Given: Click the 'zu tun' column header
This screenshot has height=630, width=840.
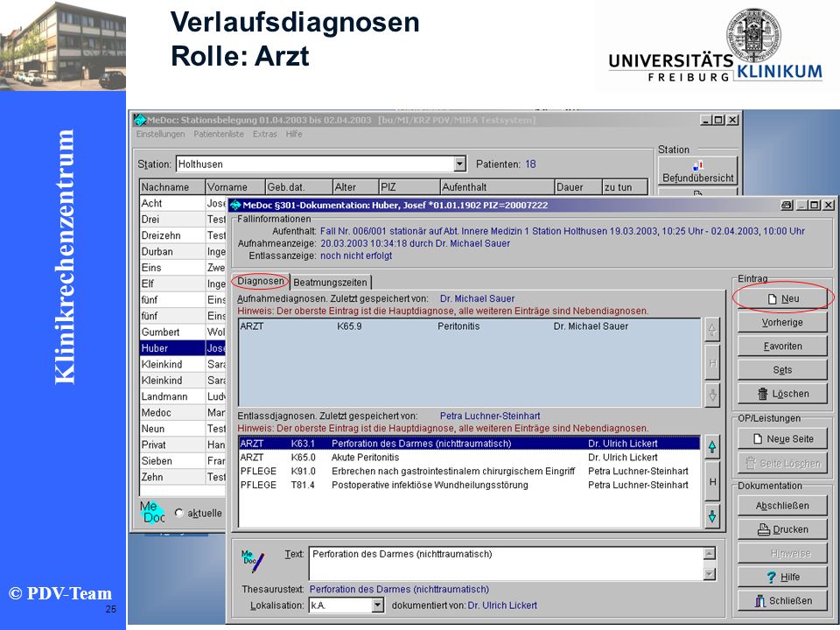Looking at the screenshot, I should (625, 187).
